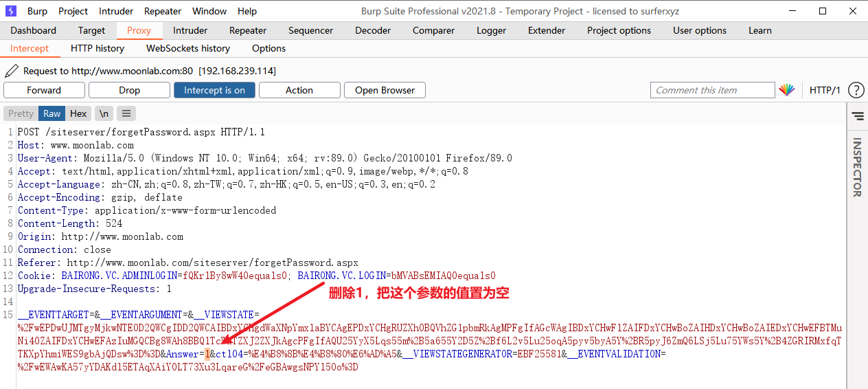Go to the Comparer tab

click(x=433, y=30)
